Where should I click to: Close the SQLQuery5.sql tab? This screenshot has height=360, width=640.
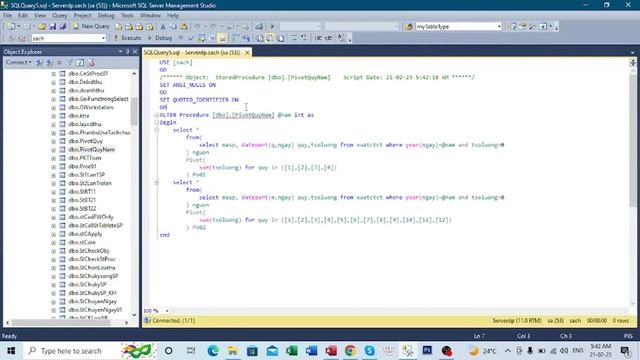(247, 53)
